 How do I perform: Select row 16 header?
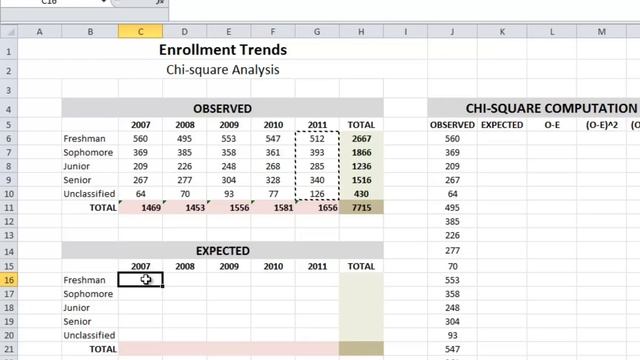pyautogui.click(x=9, y=280)
